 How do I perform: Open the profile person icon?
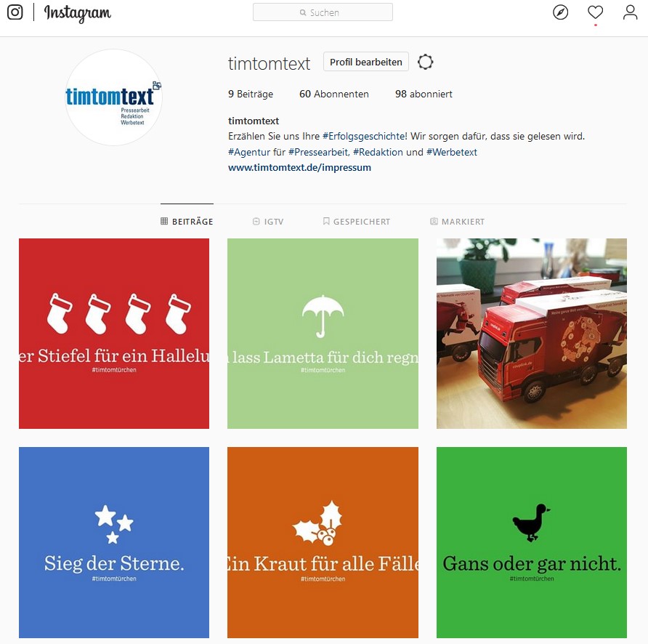tap(630, 12)
